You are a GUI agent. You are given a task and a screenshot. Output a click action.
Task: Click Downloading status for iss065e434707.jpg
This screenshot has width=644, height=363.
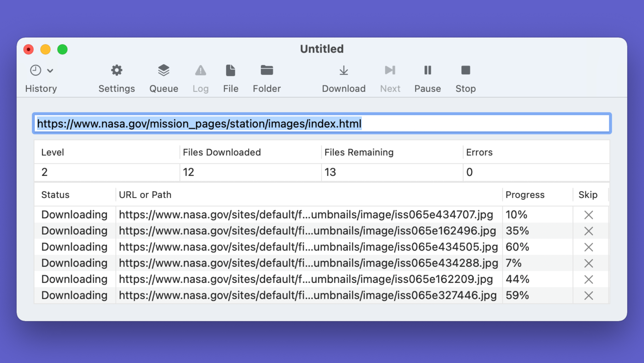74,215
